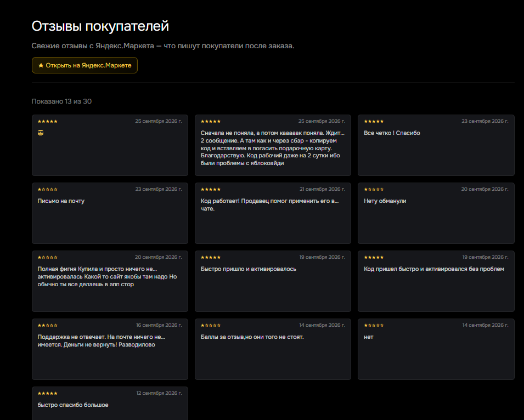This screenshot has width=524, height=420.
Task: Click the date on the 'Баллы за отзыв' review
Action: (x=322, y=325)
